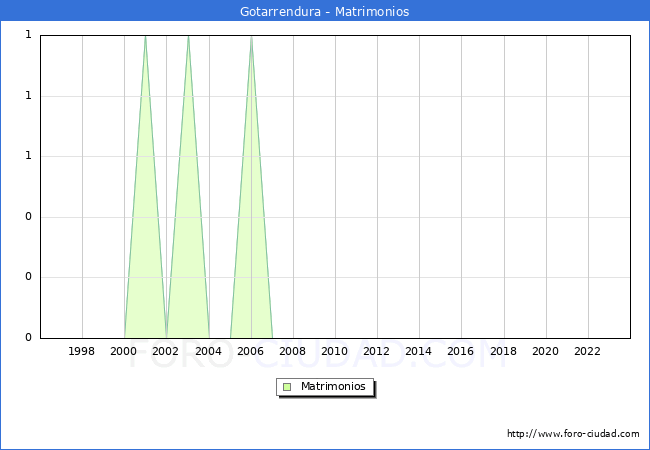Viewport: 650px width, 450px height.
Task: Select the 2012 x-axis label
Action: (x=376, y=351)
